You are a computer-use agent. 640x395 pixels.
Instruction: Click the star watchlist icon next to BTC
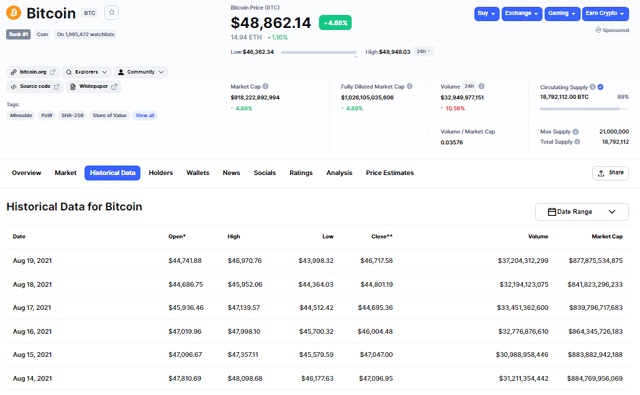[x=111, y=13]
